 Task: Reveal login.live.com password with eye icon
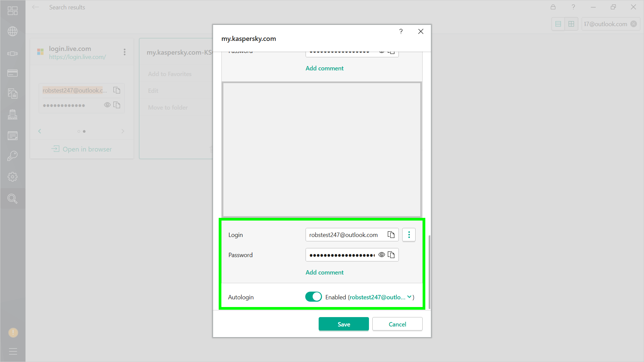pyautogui.click(x=107, y=105)
